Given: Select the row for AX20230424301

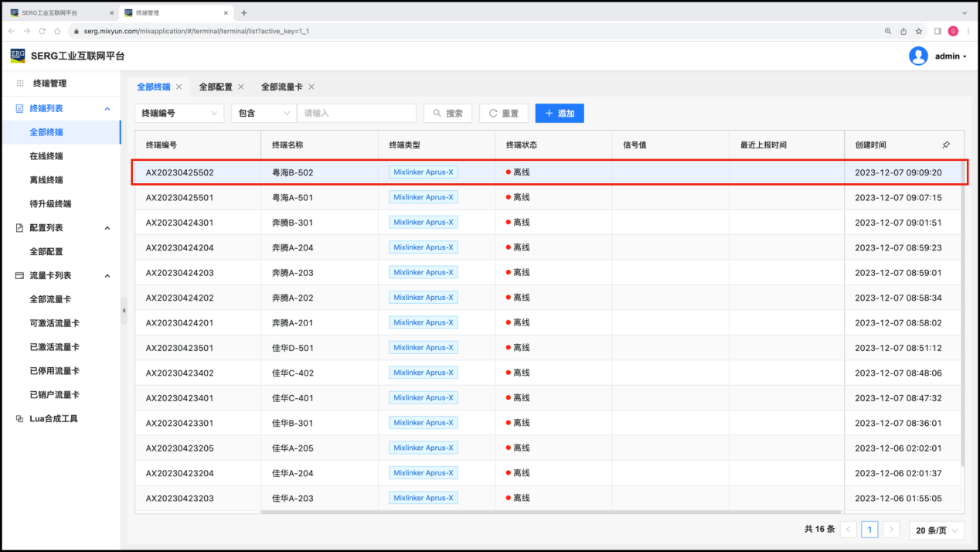Looking at the screenshot, I should (179, 223).
